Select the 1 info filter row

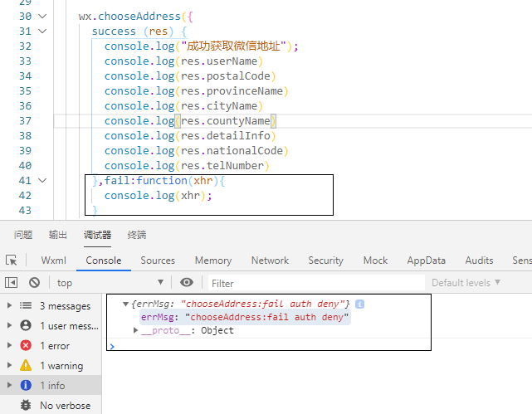point(51,385)
